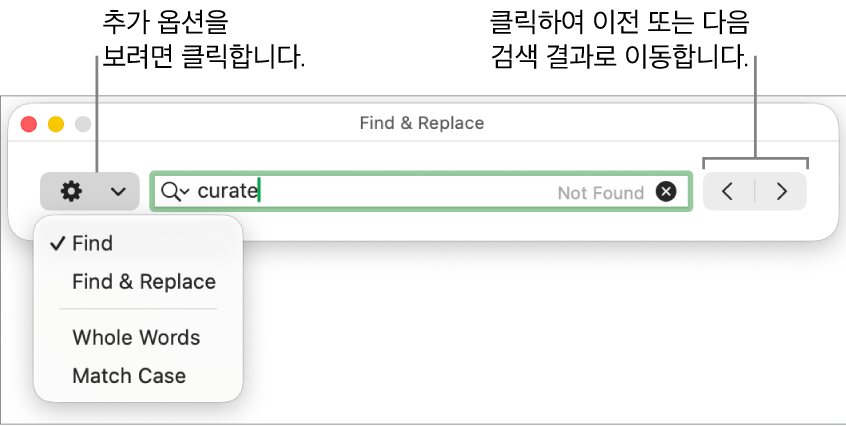Click the "Not Found" status label
846x426 pixels.
[600, 193]
